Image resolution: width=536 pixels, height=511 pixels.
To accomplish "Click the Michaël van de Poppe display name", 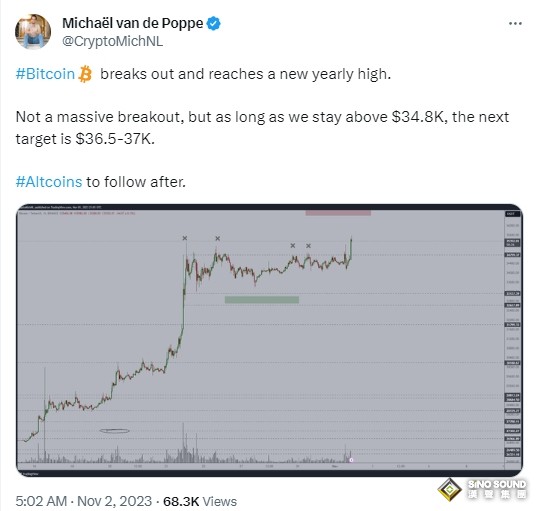I will click(133, 23).
